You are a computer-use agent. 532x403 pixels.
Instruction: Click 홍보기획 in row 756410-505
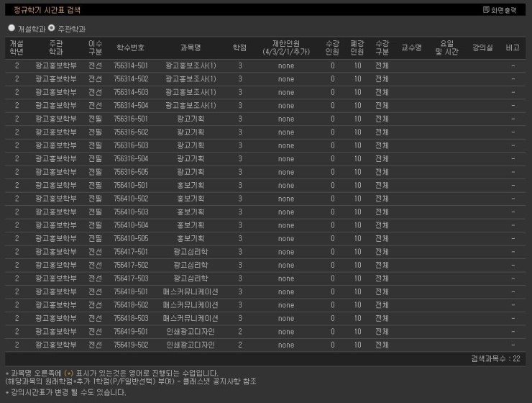point(191,239)
